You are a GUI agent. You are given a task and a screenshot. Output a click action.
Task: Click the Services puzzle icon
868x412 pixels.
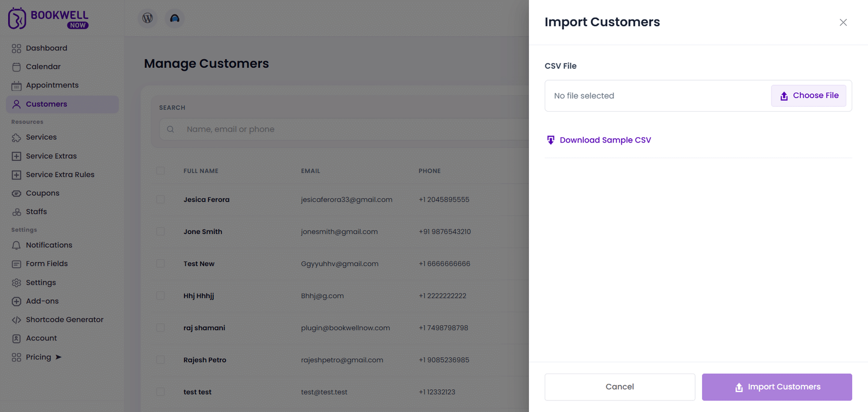pos(16,138)
